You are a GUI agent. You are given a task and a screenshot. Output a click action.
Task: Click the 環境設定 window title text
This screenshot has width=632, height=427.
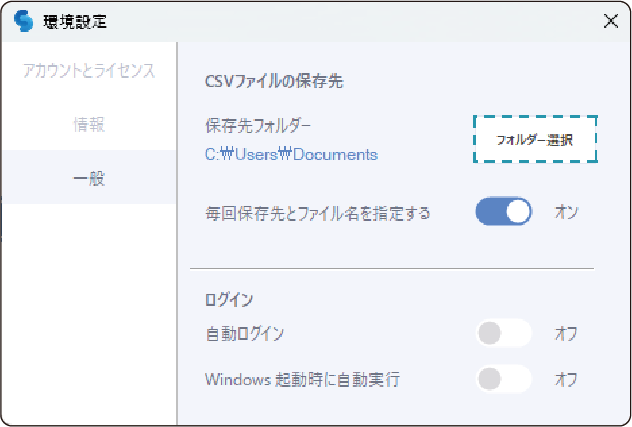75,21
